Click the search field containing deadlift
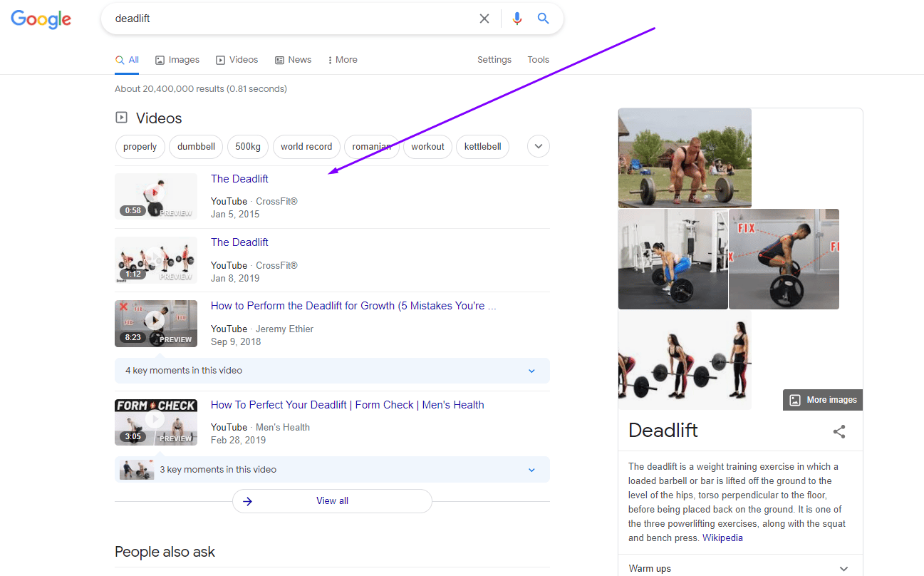This screenshot has width=924, height=576. tap(292, 19)
